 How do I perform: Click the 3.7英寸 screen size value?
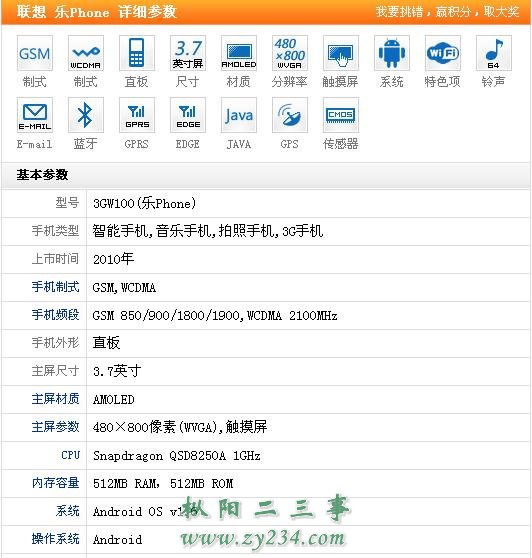(117, 371)
